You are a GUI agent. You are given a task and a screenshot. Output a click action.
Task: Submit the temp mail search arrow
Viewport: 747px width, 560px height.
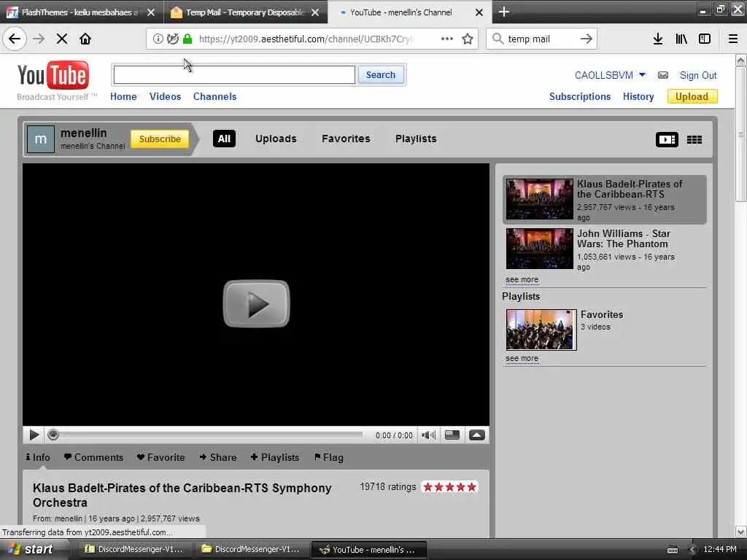coord(587,39)
